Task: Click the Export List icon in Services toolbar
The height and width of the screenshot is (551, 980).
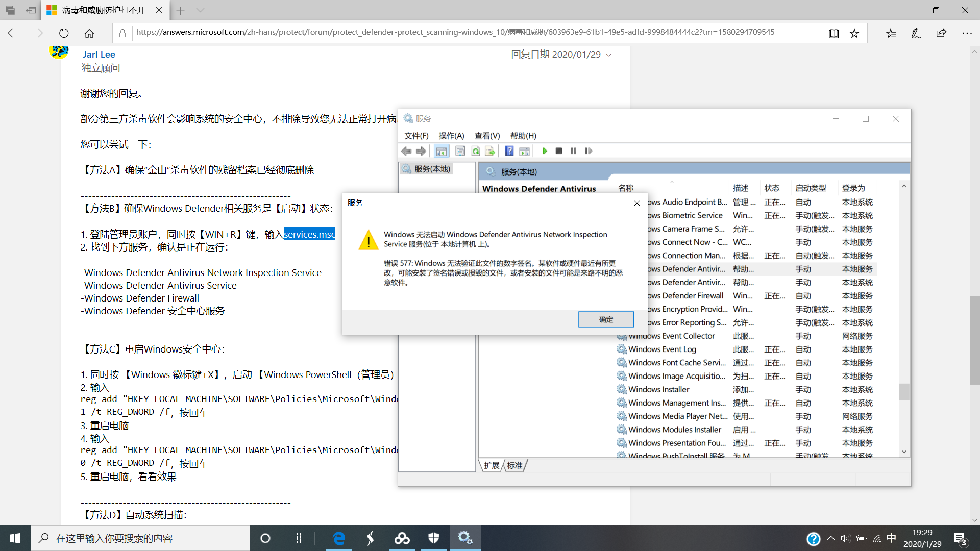Action: click(490, 151)
